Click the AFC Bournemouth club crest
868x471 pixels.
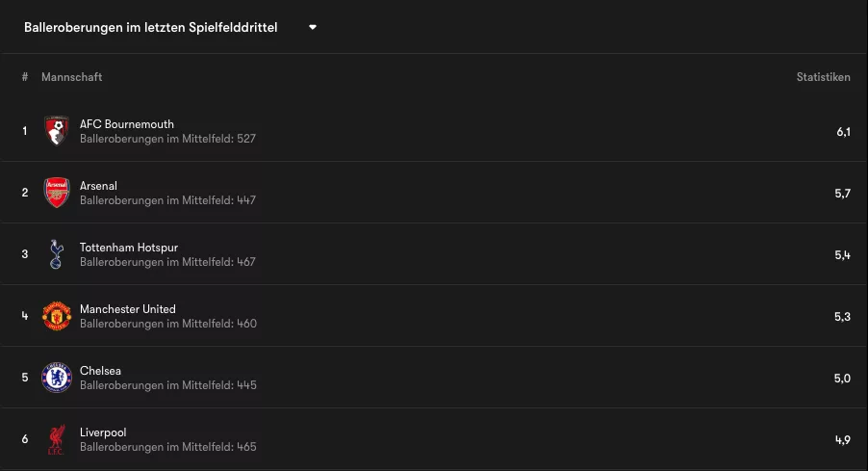click(x=57, y=131)
